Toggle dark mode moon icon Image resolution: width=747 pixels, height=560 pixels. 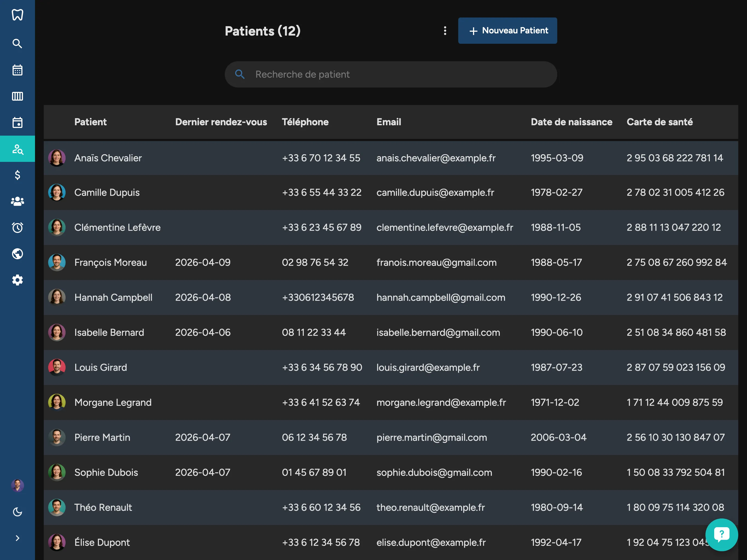(x=17, y=512)
